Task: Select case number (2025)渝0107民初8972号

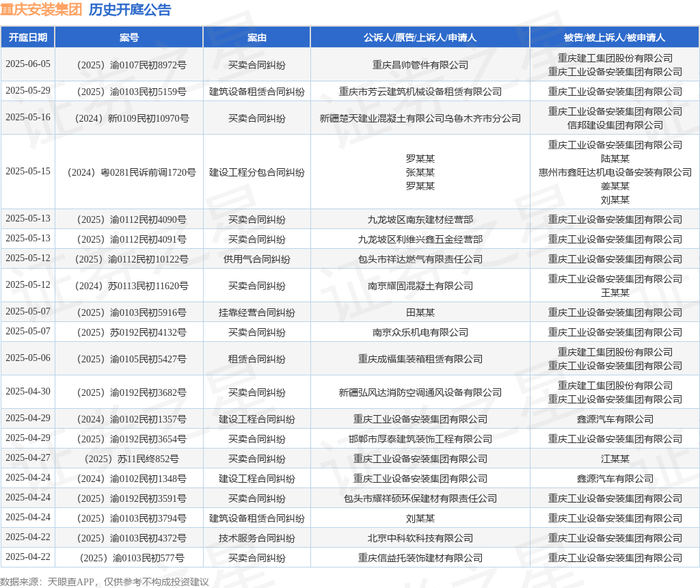Action: coord(129,65)
